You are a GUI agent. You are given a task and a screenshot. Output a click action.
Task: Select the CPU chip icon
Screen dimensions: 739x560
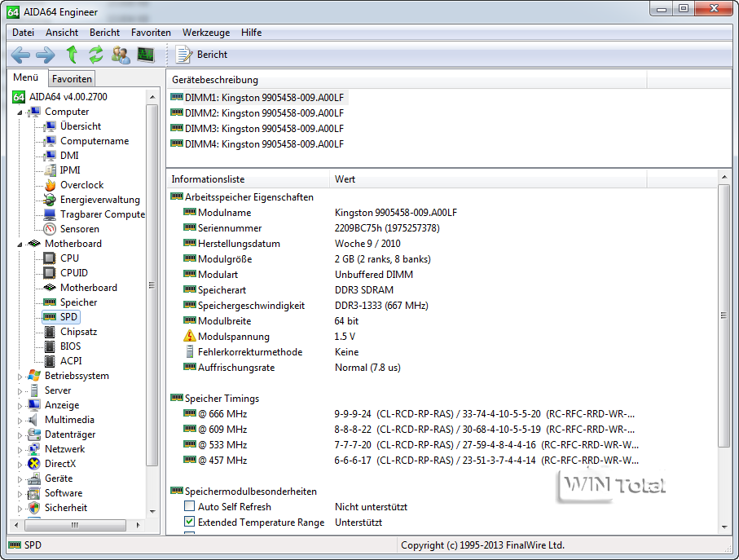(50, 258)
